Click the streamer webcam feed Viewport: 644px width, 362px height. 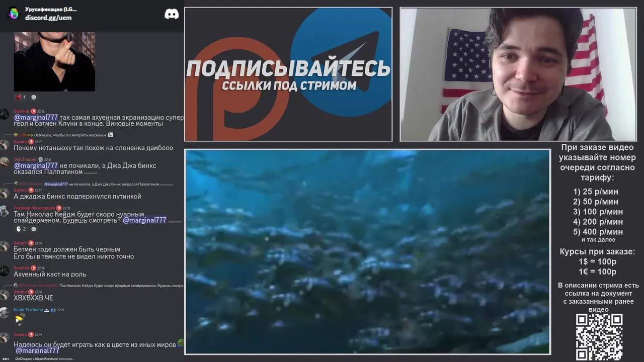(518, 74)
